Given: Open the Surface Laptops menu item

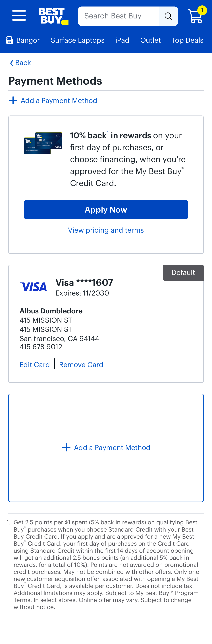Looking at the screenshot, I should (77, 40).
